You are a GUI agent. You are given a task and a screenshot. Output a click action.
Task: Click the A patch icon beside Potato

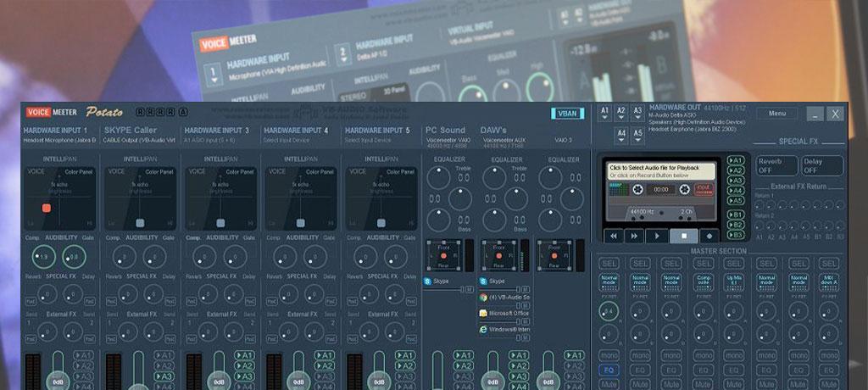[x=183, y=113]
